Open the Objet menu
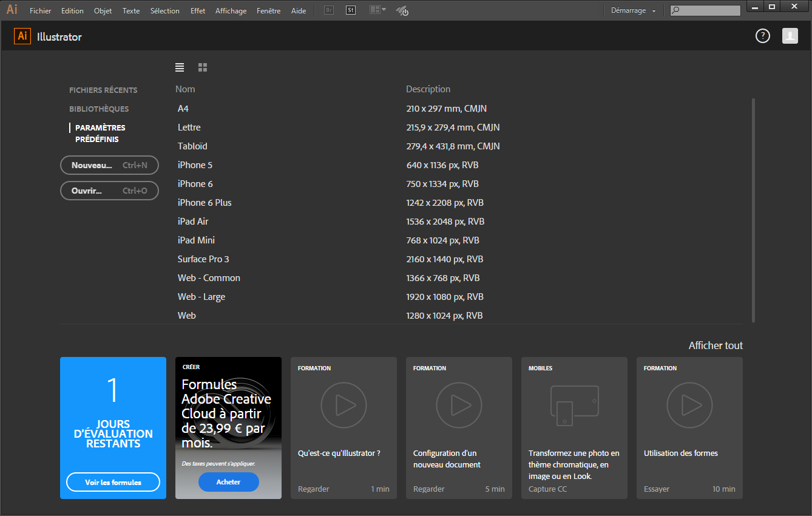The image size is (812, 516). tap(103, 11)
